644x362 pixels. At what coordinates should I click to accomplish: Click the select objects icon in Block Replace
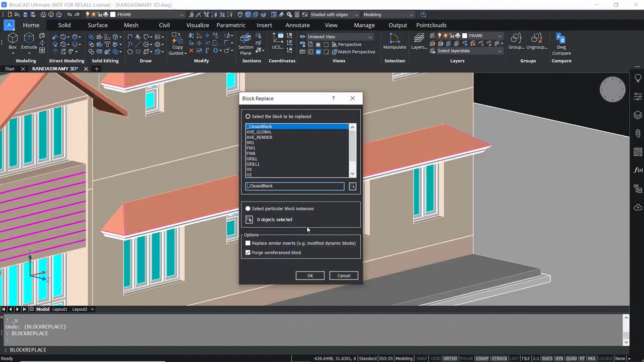point(249,219)
